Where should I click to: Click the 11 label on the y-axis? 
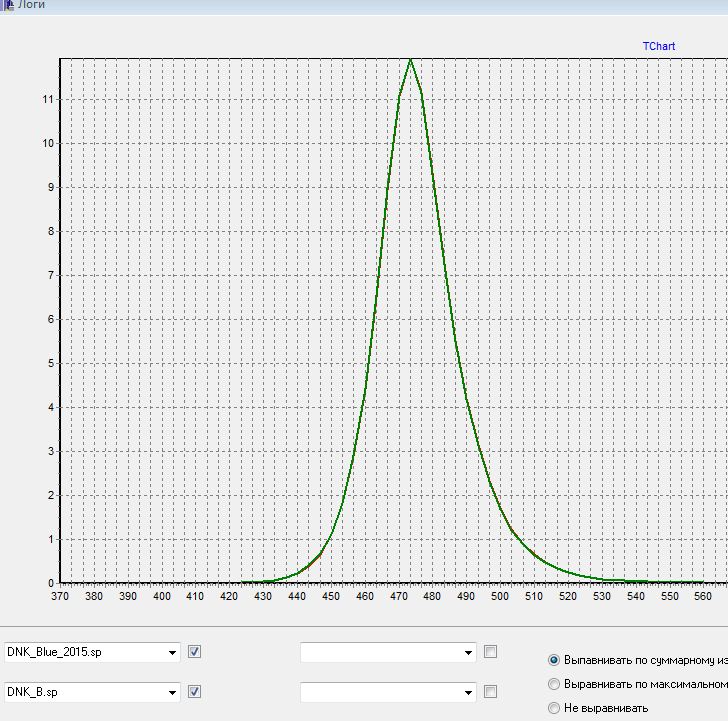(48, 99)
